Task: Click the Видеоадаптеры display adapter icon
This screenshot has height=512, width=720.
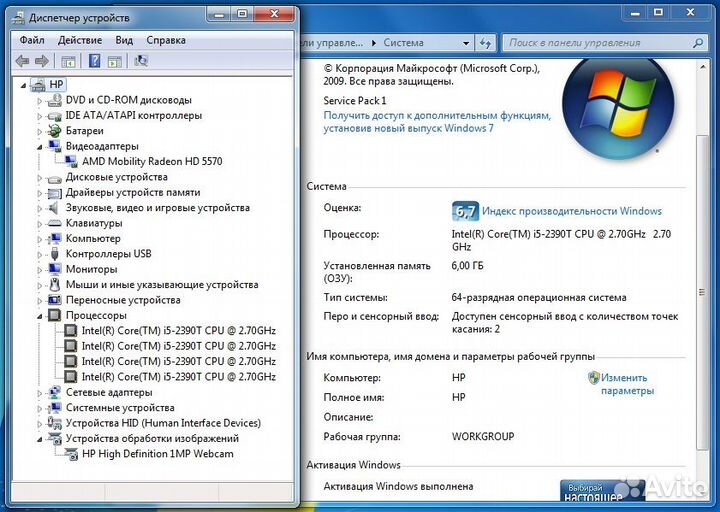Action: [55, 146]
